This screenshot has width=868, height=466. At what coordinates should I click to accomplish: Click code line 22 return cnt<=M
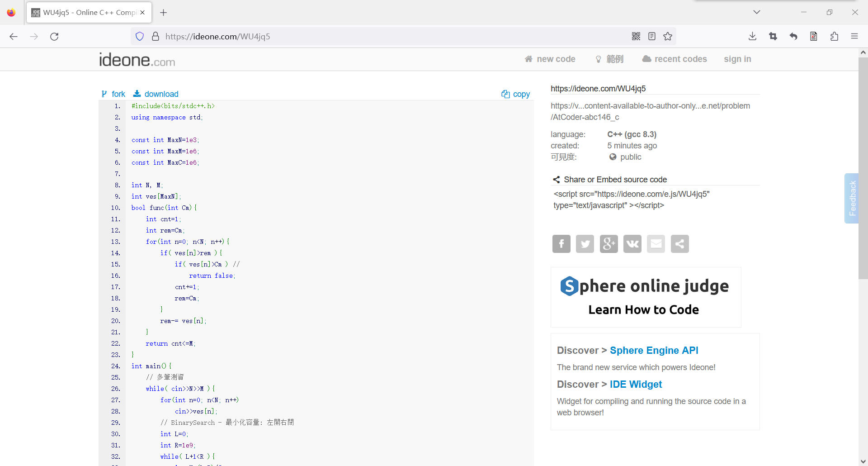point(170,343)
